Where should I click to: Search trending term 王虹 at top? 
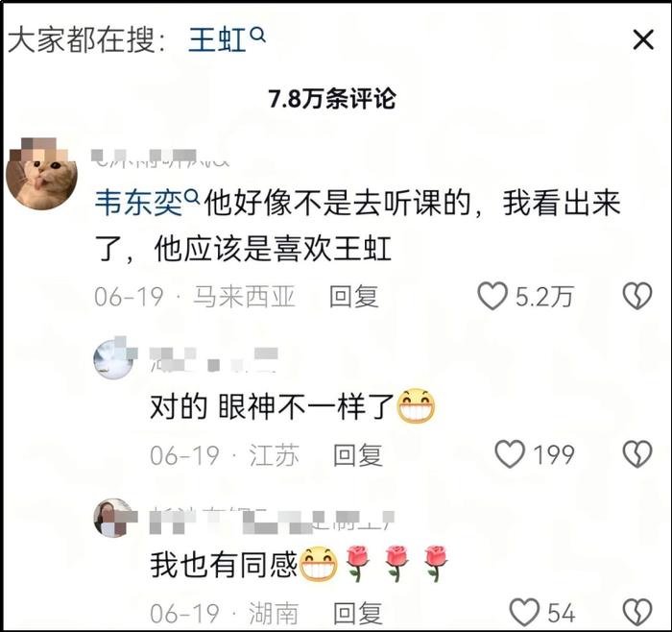click(217, 40)
